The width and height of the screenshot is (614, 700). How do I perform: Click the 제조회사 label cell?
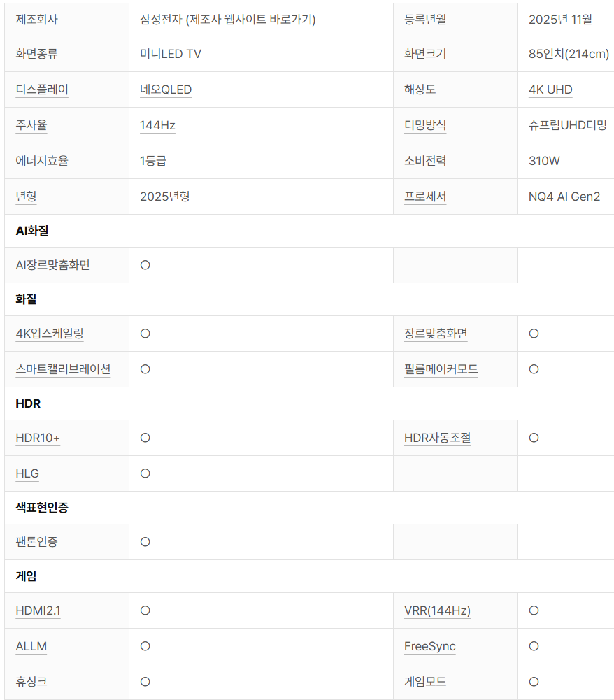pos(67,20)
